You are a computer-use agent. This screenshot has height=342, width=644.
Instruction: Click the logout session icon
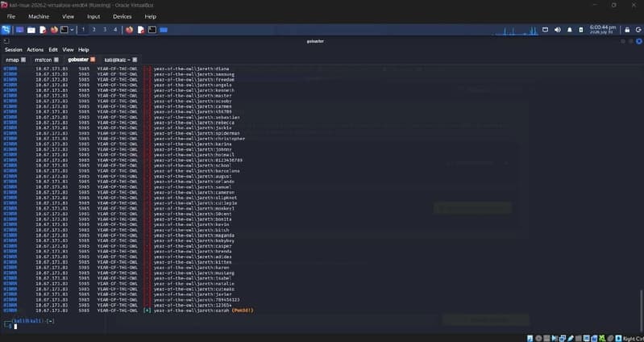pos(638,30)
